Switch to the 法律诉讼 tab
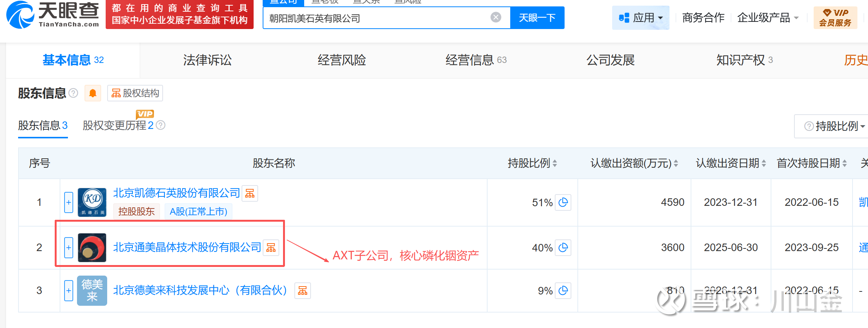This screenshot has height=328, width=868. [207, 60]
